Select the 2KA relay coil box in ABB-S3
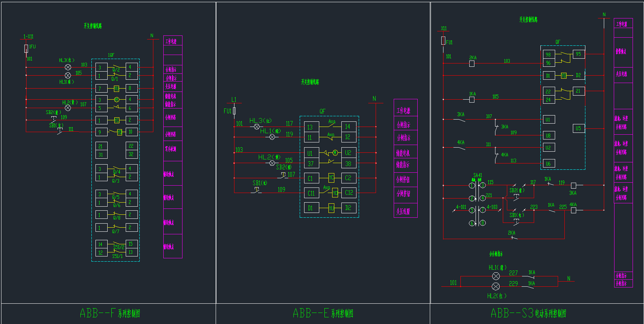 point(472,63)
